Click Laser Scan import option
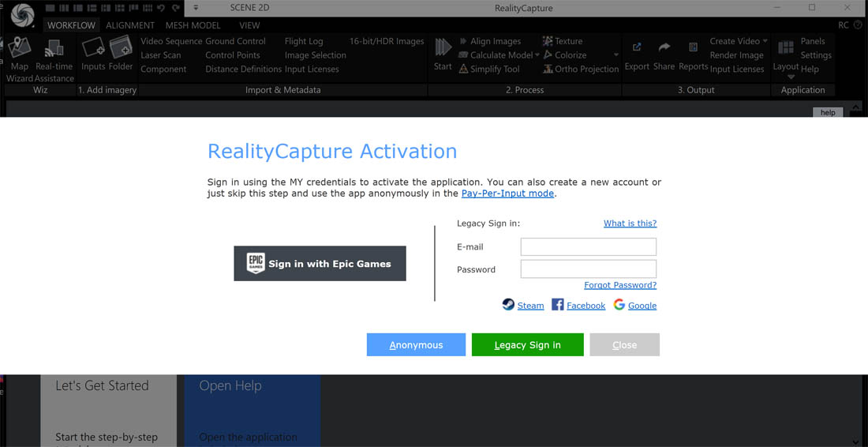 (160, 54)
